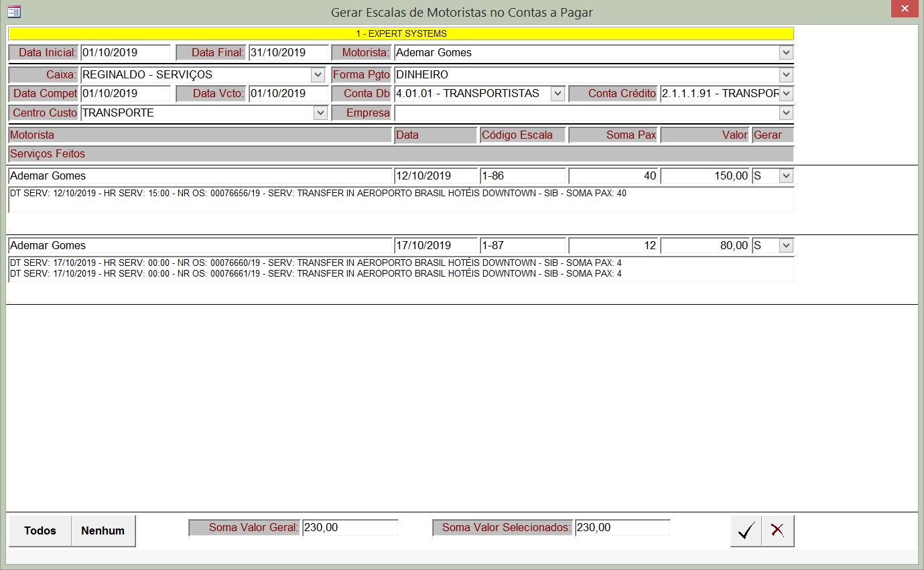Click the red X cancel icon
The width and height of the screenshot is (924, 570).
777,531
